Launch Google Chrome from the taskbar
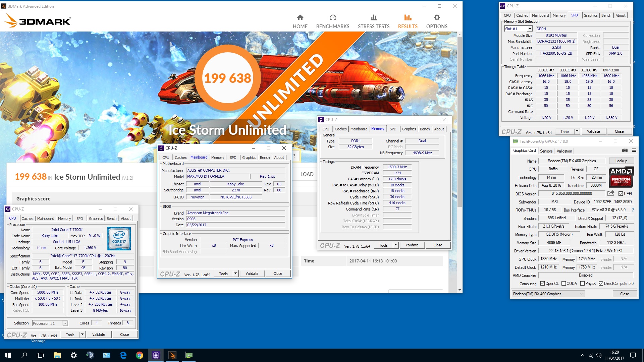The width and height of the screenshot is (644, 362). [x=140, y=355]
